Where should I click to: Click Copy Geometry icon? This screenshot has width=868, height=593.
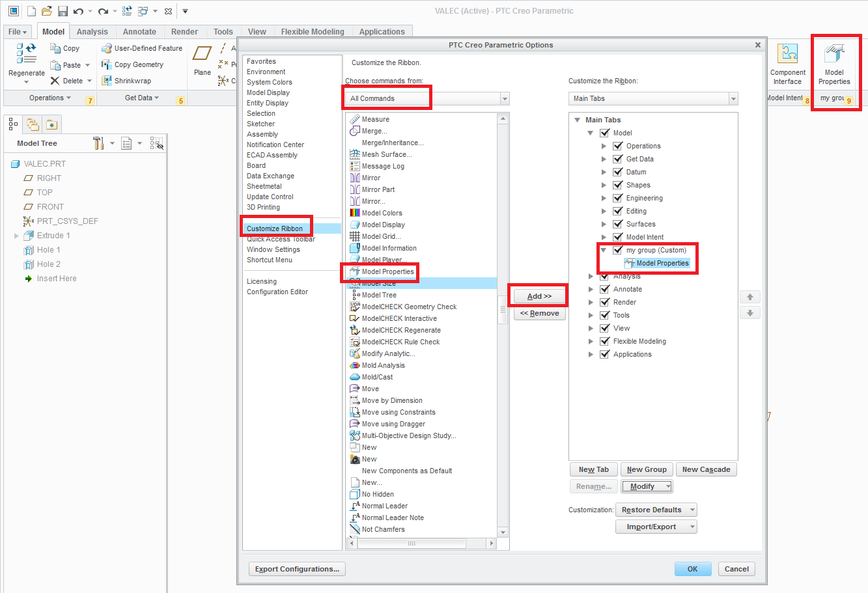107,64
